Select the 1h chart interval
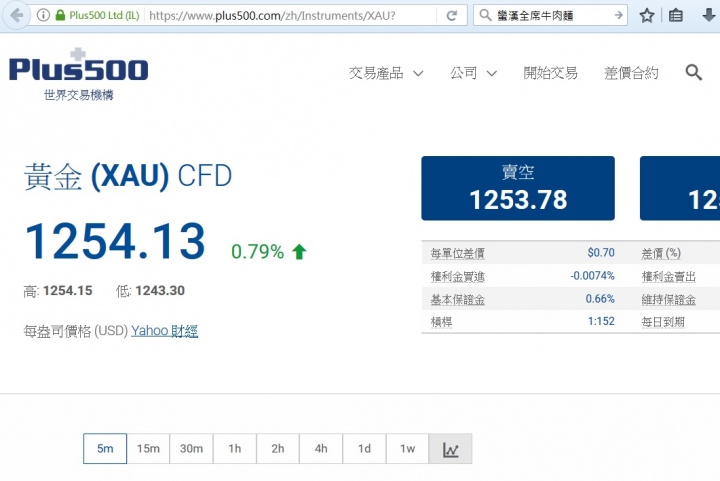This screenshot has width=720, height=481. click(x=234, y=448)
